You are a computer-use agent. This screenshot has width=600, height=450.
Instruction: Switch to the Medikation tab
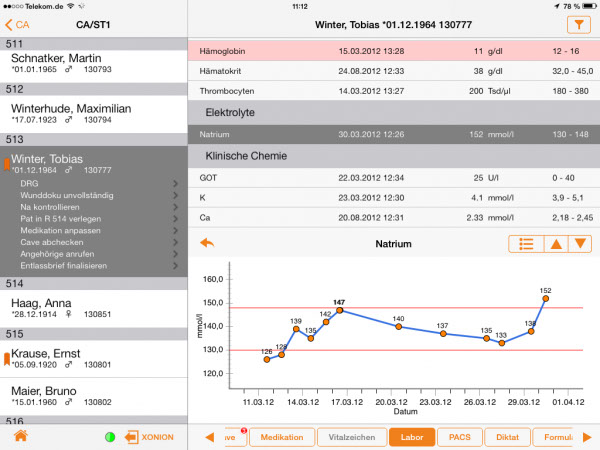[x=281, y=437]
